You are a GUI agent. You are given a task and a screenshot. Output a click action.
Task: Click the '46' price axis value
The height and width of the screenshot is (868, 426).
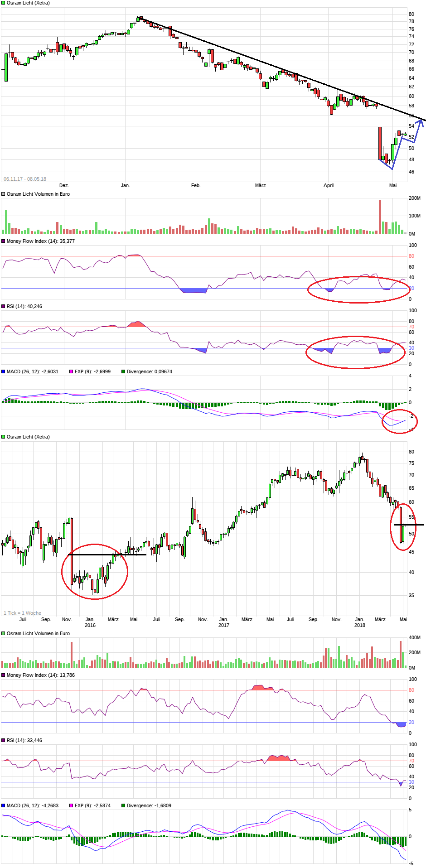(x=411, y=172)
